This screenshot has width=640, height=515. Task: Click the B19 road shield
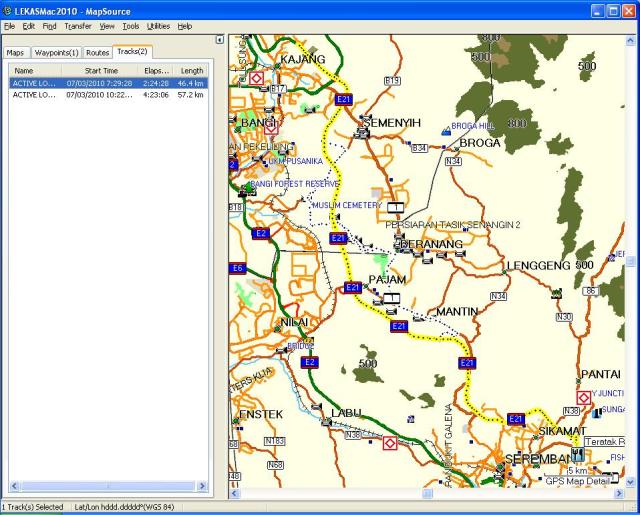point(392,80)
